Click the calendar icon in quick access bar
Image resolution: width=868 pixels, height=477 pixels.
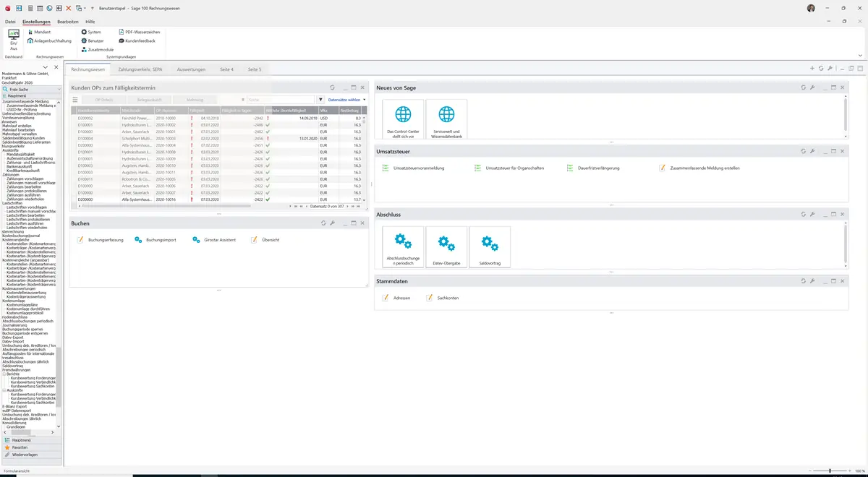click(x=39, y=8)
